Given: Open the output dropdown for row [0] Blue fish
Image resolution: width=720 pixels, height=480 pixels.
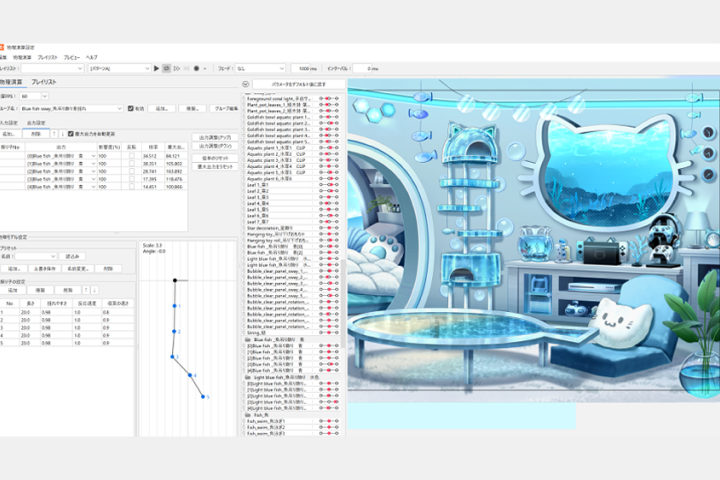Looking at the screenshot, I should 94,156.
